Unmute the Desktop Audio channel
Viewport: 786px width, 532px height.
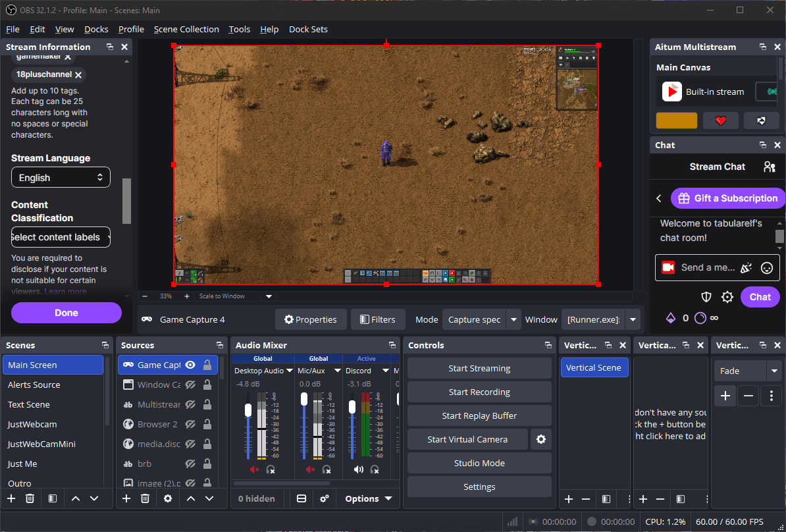click(254, 469)
